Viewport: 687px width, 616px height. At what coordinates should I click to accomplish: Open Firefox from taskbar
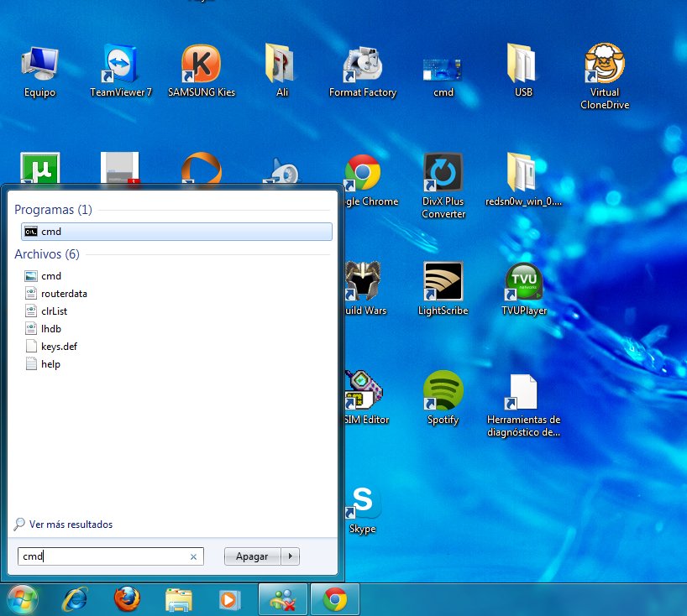pyautogui.click(x=127, y=599)
